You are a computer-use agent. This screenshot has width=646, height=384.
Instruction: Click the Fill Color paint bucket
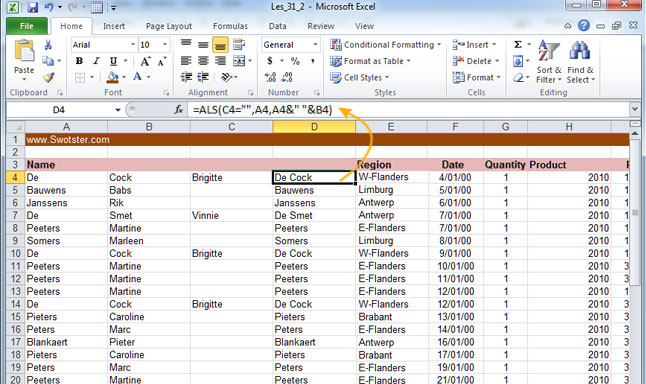coord(112,77)
